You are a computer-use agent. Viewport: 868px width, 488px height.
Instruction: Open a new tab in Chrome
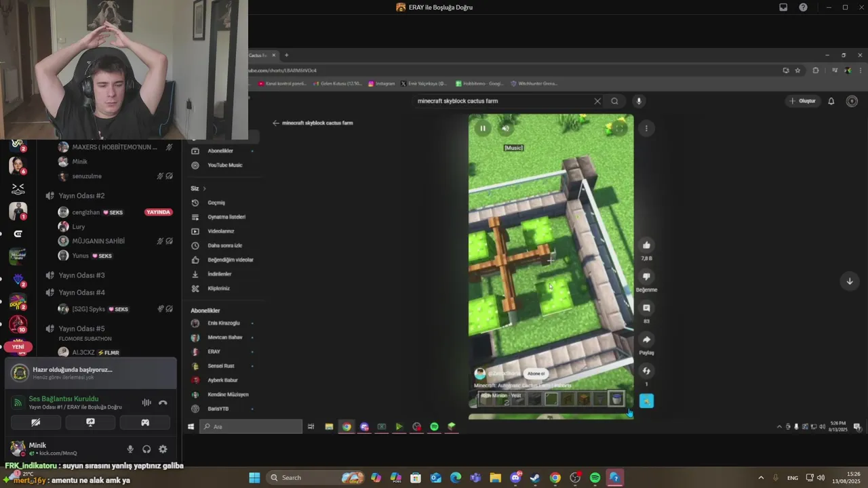coord(286,55)
